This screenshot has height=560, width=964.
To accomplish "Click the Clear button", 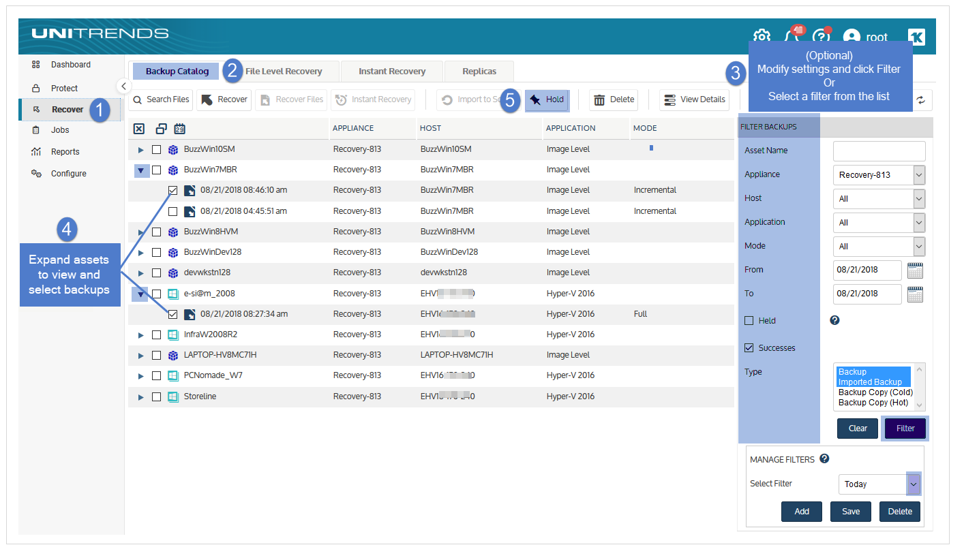I will coord(858,429).
